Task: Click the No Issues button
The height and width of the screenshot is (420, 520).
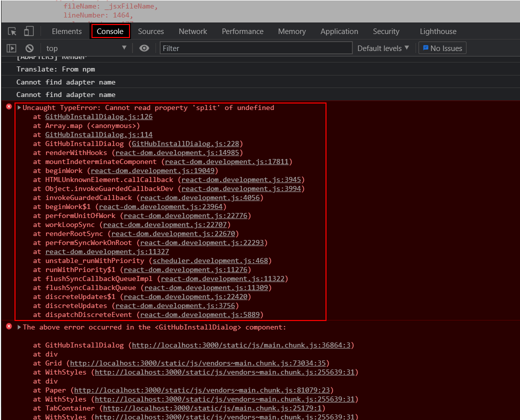Action: click(442, 48)
